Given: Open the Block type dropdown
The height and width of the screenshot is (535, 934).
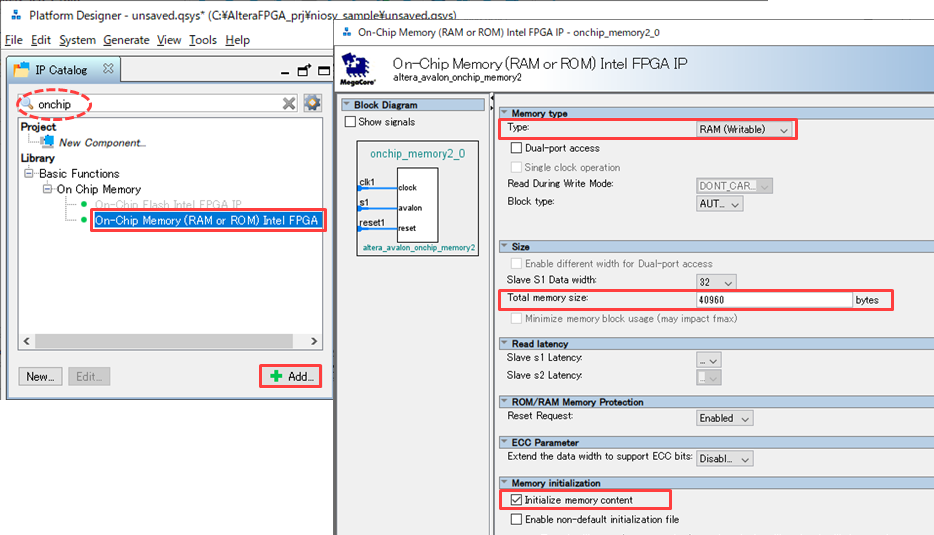Looking at the screenshot, I should (720, 204).
